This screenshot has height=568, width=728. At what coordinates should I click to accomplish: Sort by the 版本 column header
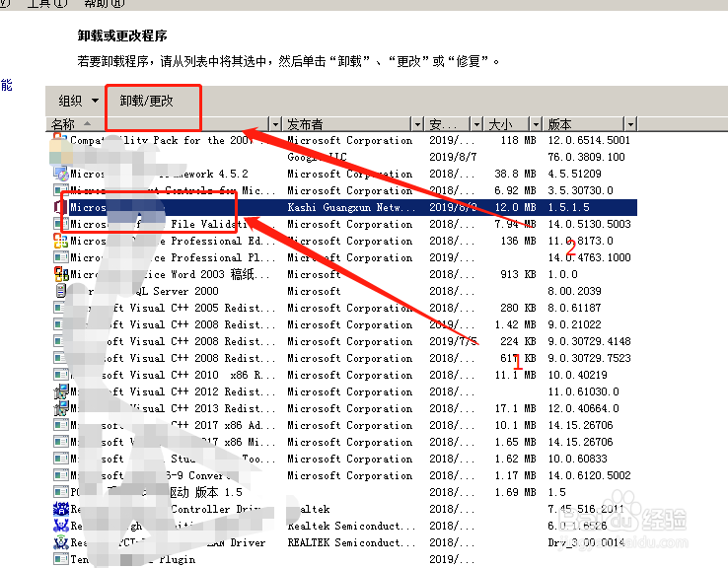584,124
